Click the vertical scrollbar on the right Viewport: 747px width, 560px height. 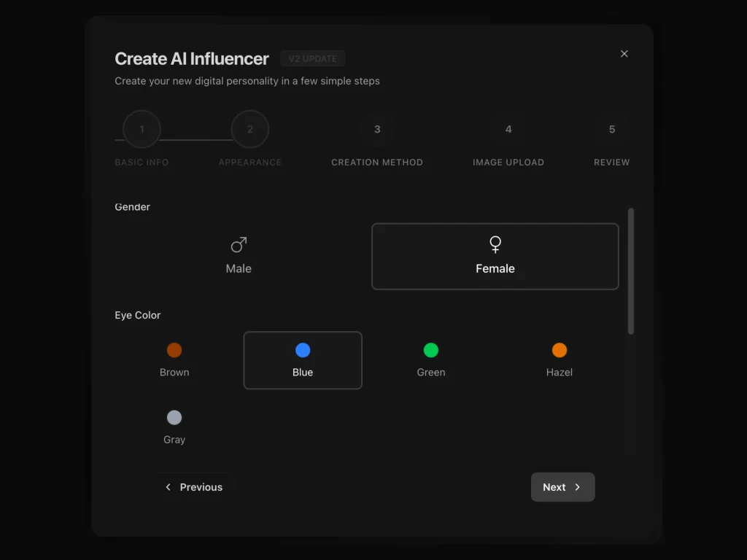coord(630,270)
